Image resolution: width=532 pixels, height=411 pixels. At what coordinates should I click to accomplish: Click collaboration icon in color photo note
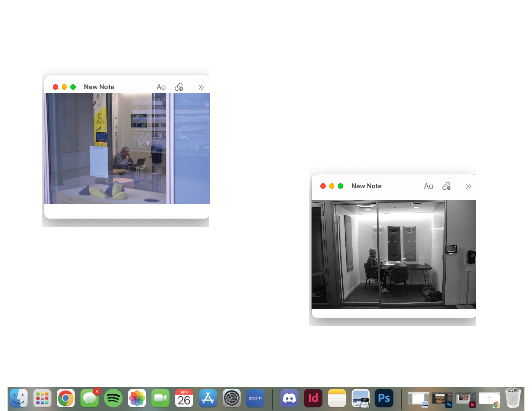tap(179, 87)
